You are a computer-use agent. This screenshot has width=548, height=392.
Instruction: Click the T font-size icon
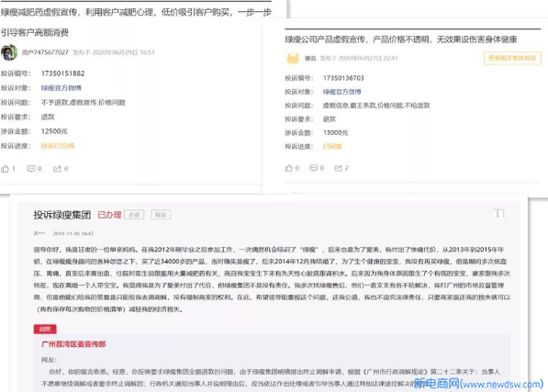click(499, 213)
